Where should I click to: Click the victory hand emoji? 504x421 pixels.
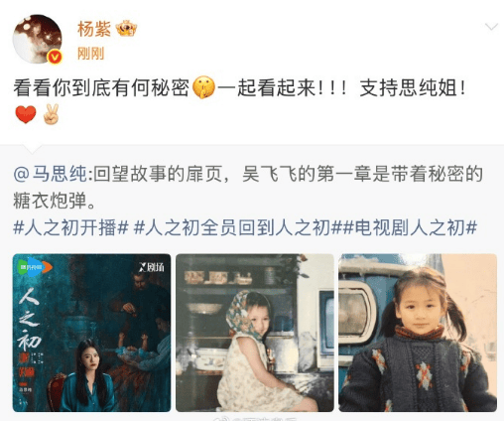click(52, 114)
